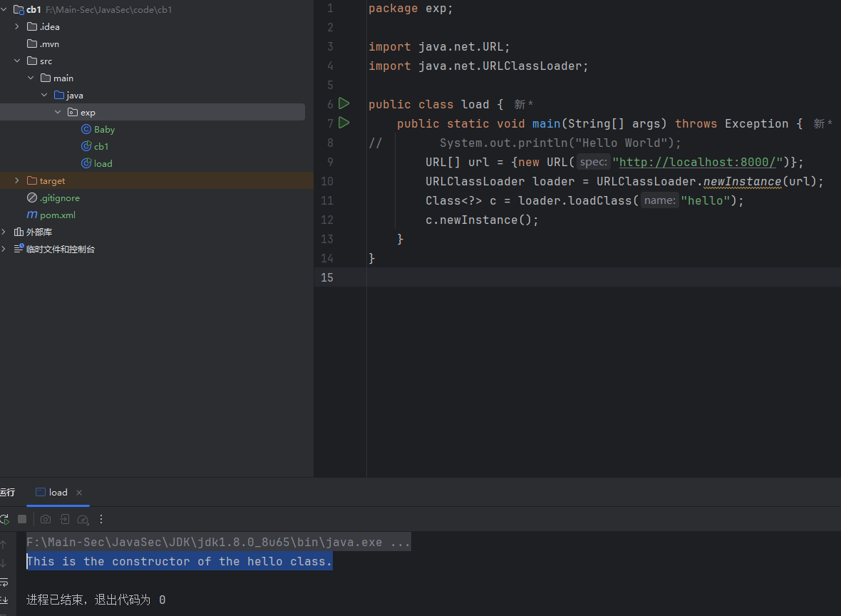
Task: Click the 进程已结束 exit code line
Action: pyautogui.click(x=96, y=600)
